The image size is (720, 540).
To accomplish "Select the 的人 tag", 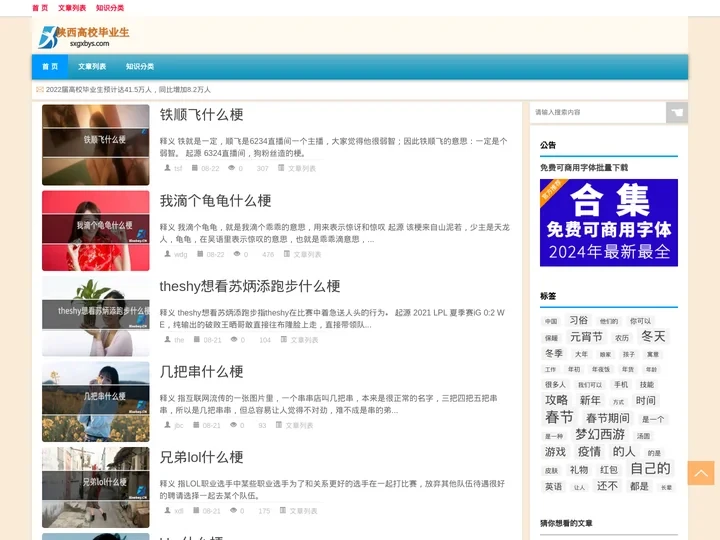I will pos(624,452).
